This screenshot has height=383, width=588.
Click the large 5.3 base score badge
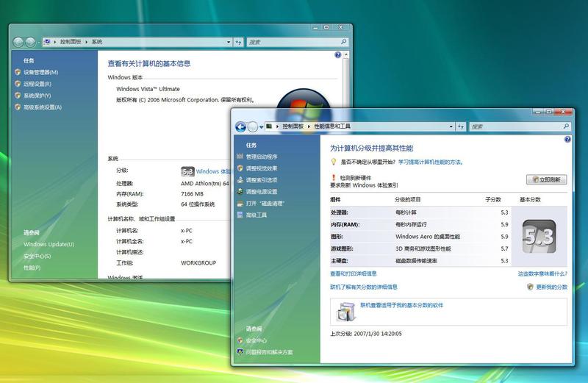pyautogui.click(x=539, y=237)
